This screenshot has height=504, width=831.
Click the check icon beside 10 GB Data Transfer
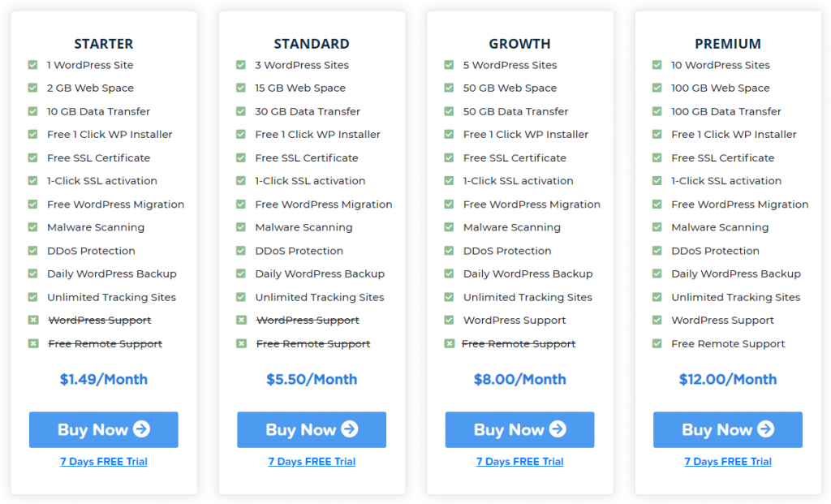pyautogui.click(x=32, y=111)
